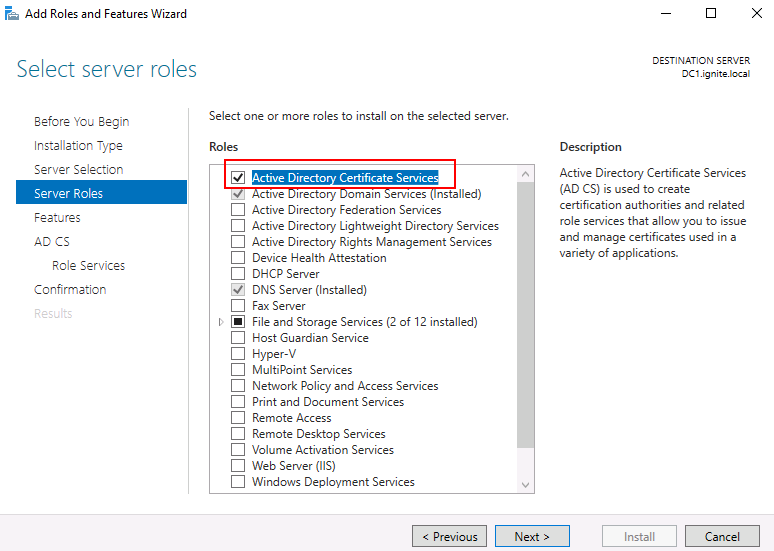774x551 pixels.
Task: Expand File and Storage Services tree node
Action: (x=221, y=322)
